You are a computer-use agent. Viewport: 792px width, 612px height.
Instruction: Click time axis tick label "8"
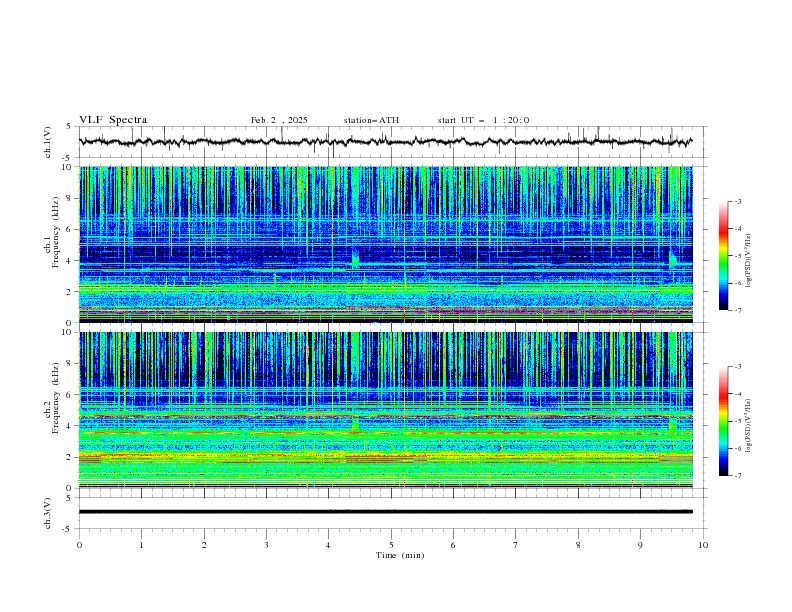(578, 545)
